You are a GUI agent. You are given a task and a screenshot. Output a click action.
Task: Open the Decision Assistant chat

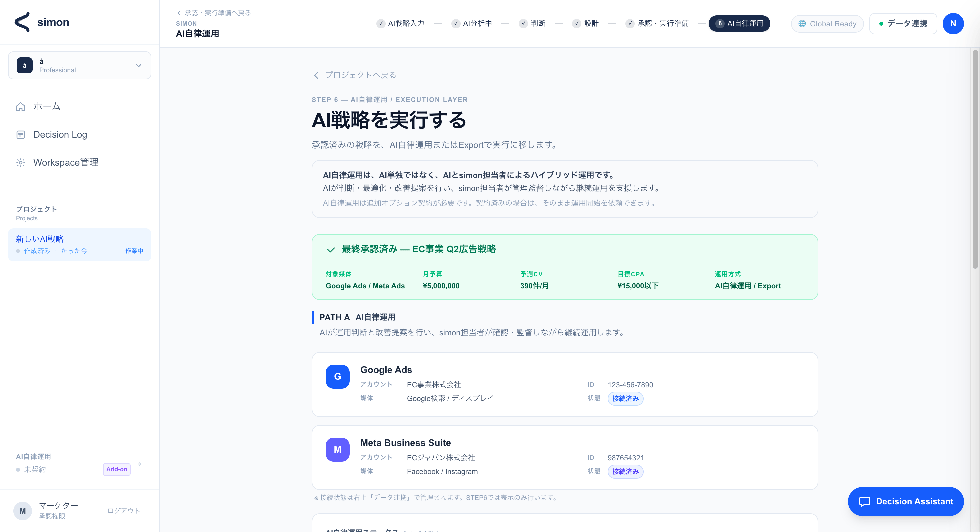pos(905,502)
